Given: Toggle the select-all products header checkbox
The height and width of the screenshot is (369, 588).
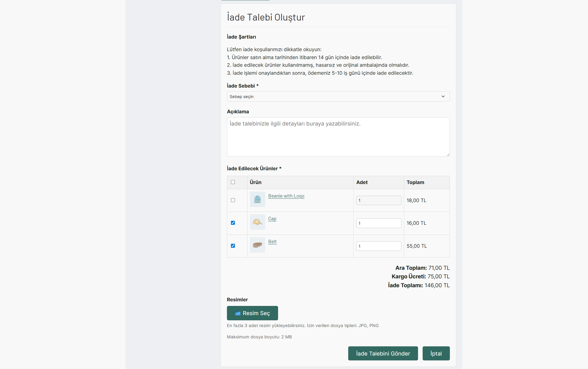Looking at the screenshot, I should [x=233, y=182].
